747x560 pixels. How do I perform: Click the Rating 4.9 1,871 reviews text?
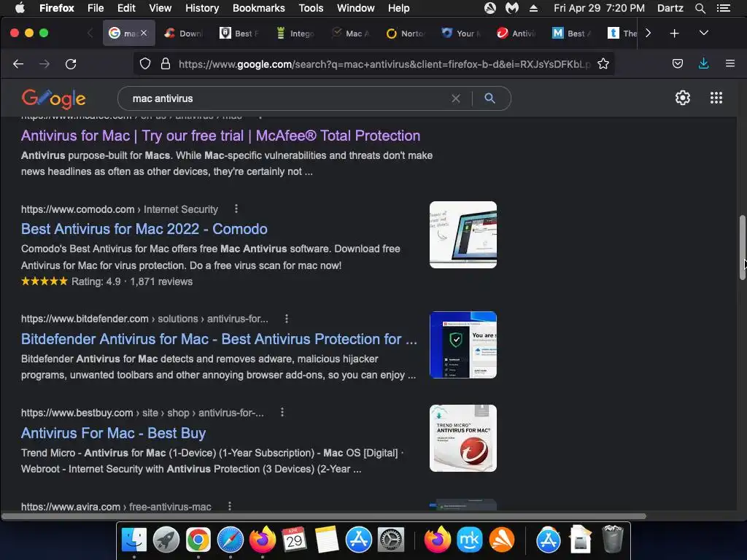[x=132, y=281]
